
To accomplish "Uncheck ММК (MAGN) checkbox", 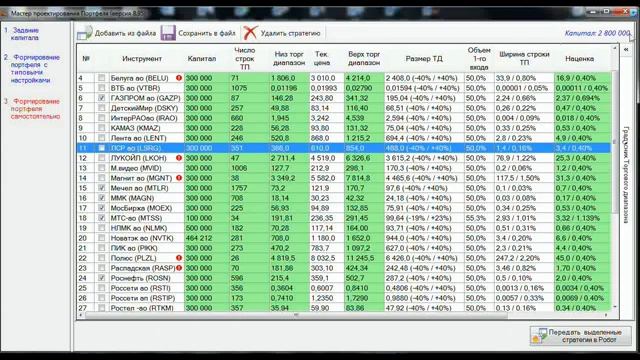I will tap(102, 198).
